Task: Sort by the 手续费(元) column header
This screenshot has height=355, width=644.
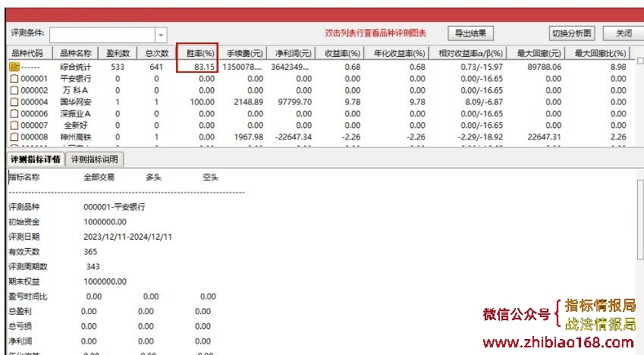Action: point(244,53)
